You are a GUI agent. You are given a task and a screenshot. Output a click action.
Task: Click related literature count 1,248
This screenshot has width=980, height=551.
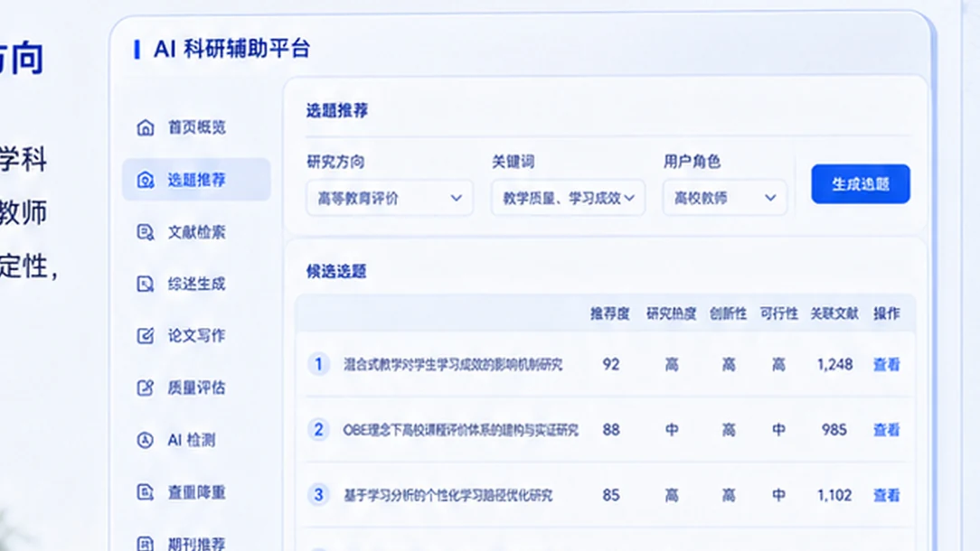[x=835, y=364]
